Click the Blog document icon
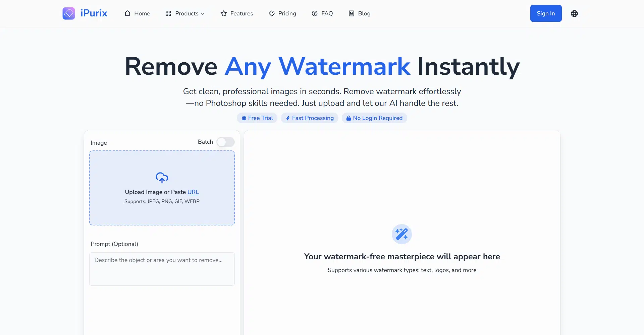The width and height of the screenshot is (644, 335). [352, 13]
